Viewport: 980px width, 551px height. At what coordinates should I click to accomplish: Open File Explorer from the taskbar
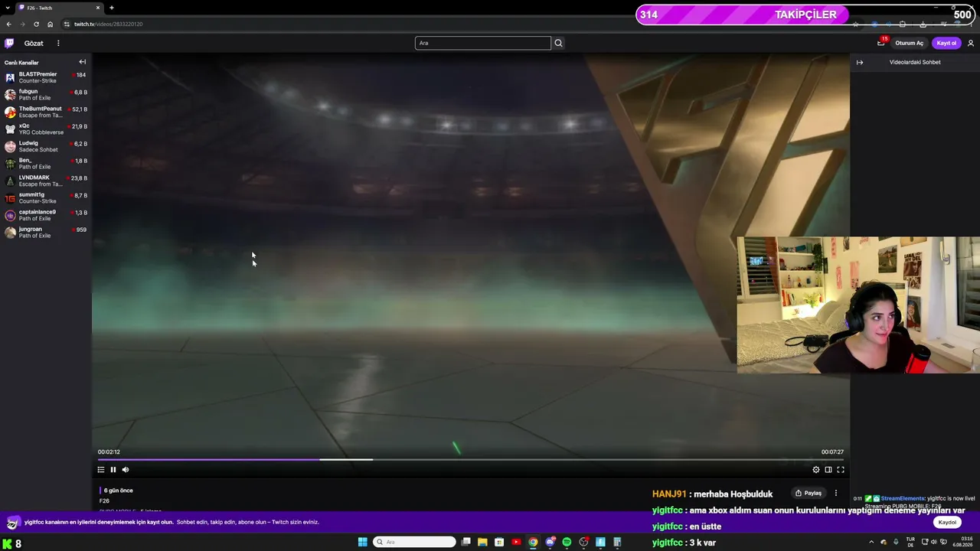click(482, 542)
